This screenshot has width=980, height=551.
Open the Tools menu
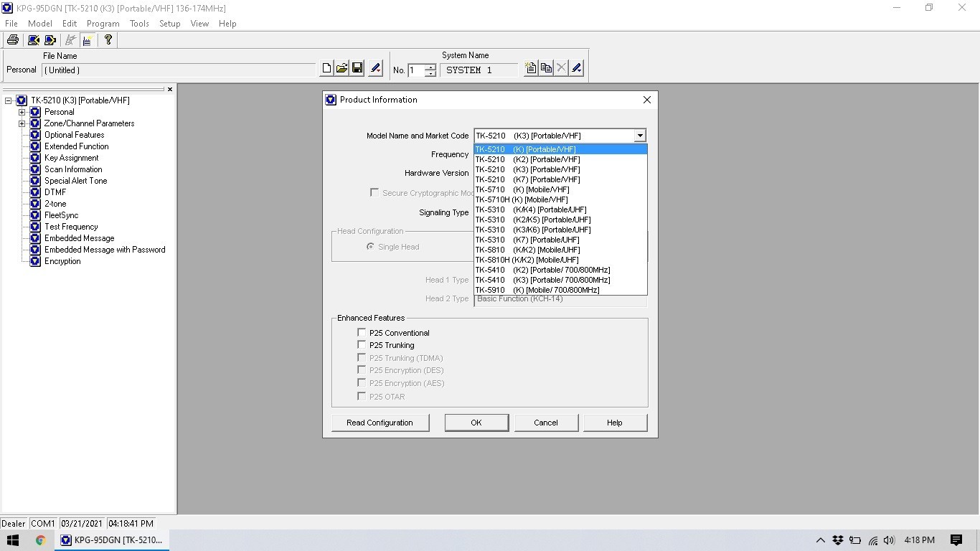pos(139,24)
